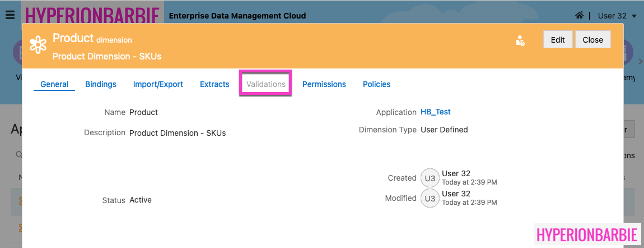Show the Policies tab

(376, 84)
